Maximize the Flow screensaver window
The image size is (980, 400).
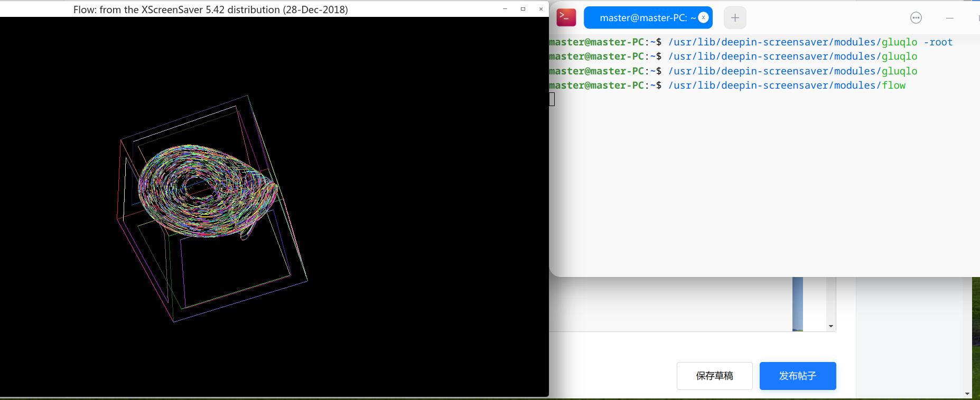[523, 9]
